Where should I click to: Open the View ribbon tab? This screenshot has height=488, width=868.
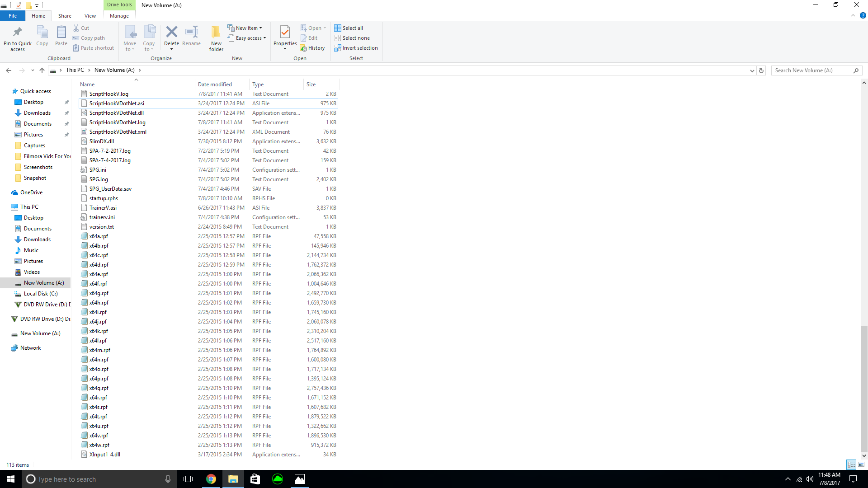click(90, 16)
